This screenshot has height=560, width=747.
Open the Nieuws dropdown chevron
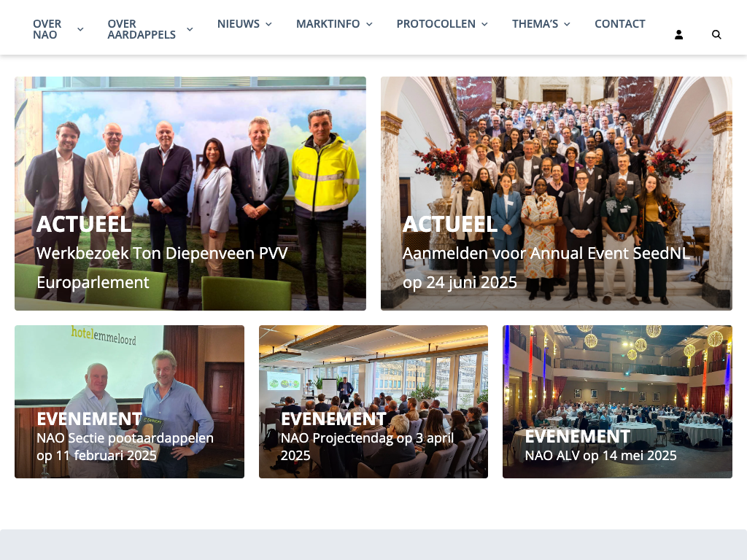(268, 24)
